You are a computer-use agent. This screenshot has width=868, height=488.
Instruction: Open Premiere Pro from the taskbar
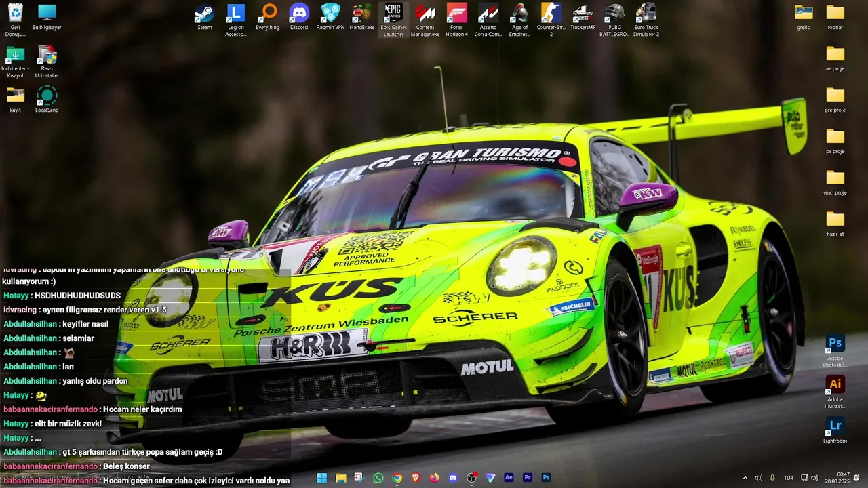(528, 478)
